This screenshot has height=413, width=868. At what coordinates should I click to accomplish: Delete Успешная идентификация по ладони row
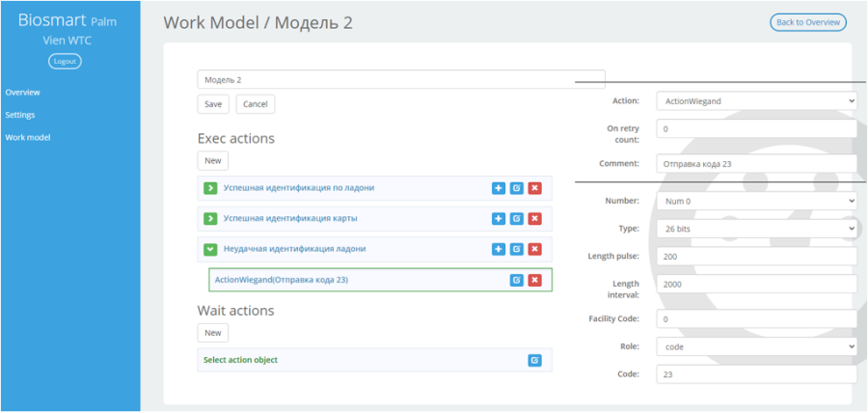click(534, 188)
